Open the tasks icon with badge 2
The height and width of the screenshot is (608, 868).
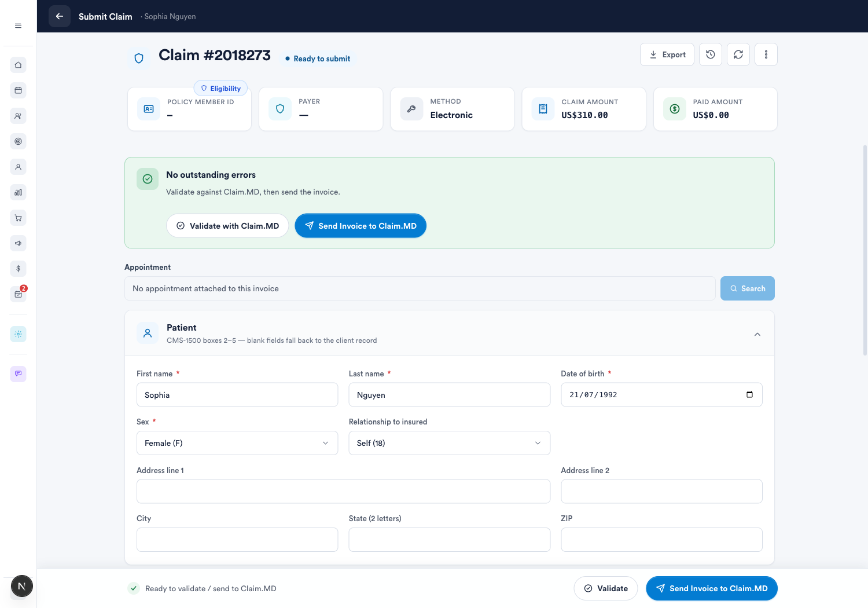(x=18, y=294)
